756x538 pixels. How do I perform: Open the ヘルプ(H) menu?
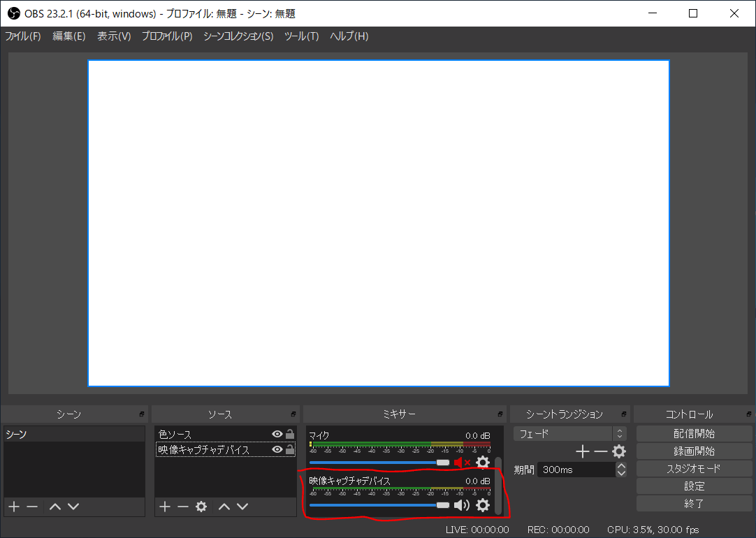pos(349,36)
